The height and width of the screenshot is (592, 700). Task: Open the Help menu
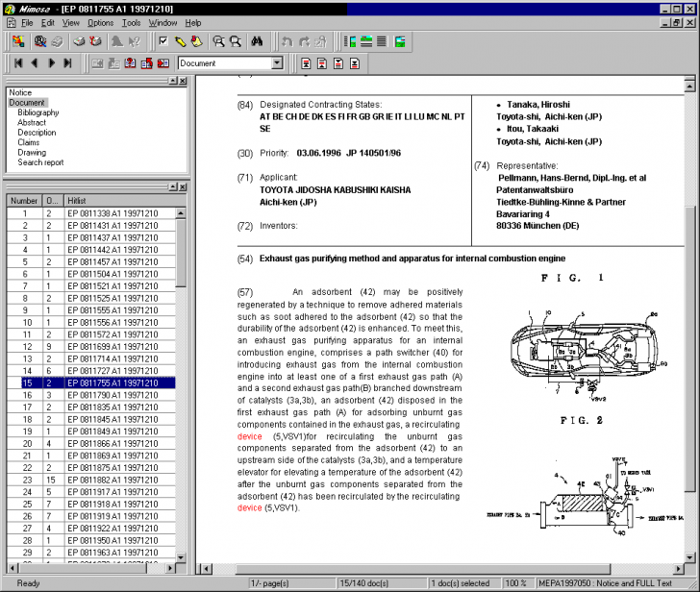(193, 23)
